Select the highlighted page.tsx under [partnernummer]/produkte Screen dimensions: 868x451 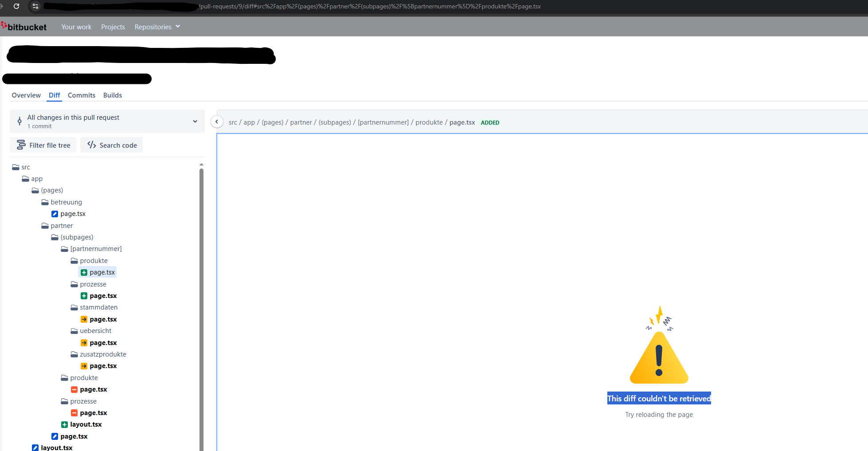pos(98,272)
